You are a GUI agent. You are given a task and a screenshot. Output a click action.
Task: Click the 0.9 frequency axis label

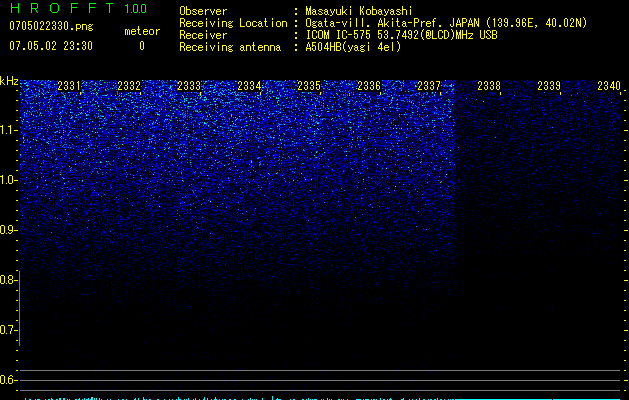[8, 230]
